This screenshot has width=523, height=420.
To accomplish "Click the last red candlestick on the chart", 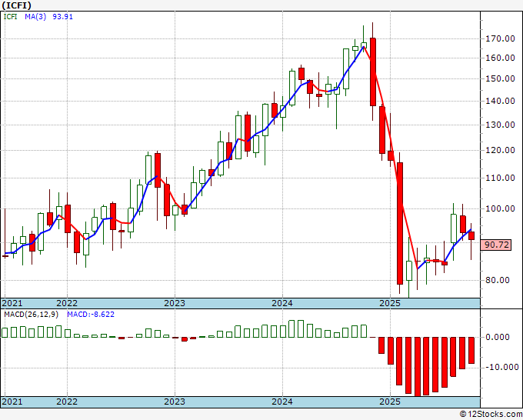I will (471, 236).
